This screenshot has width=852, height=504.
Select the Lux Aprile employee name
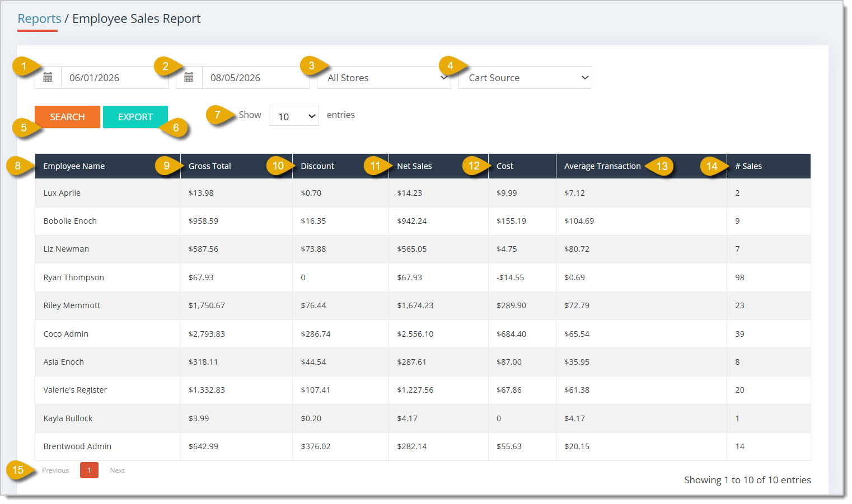[x=62, y=193]
